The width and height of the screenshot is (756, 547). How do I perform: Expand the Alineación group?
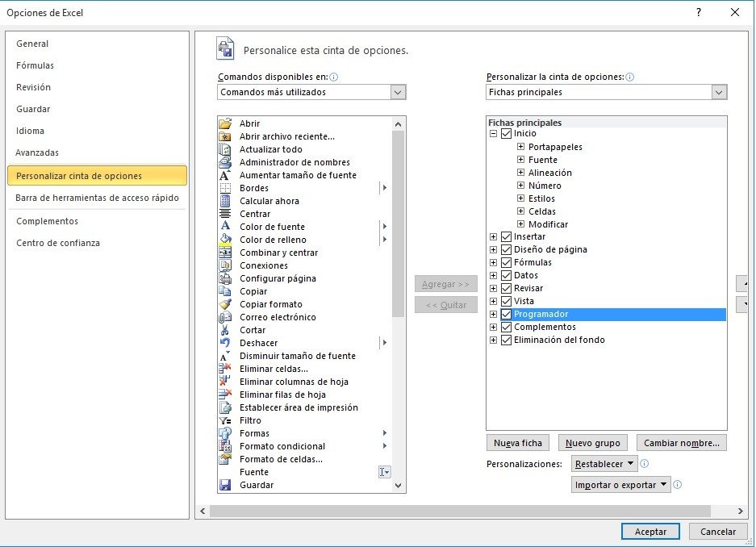click(x=520, y=173)
